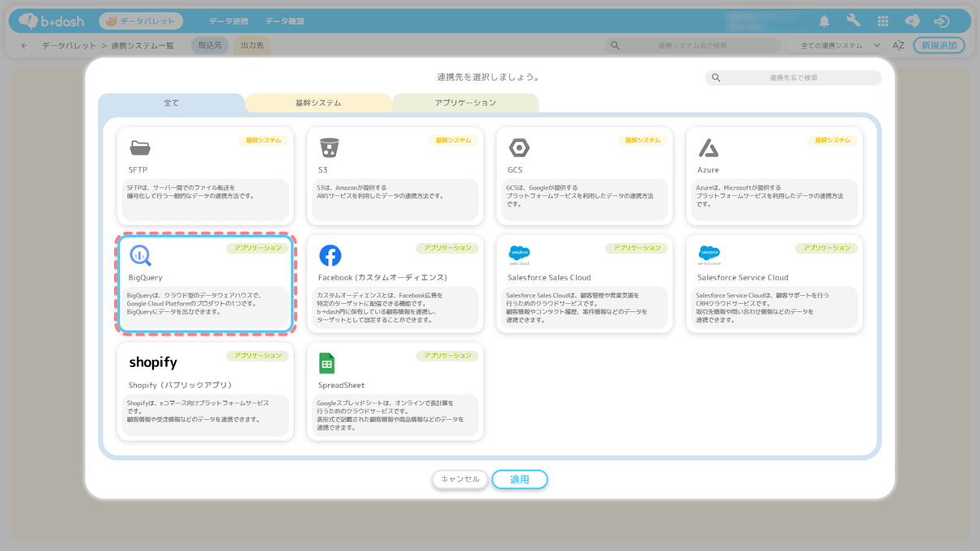980x551 pixels.
Task: Click the アプリケーション badge on SpreadSheet card
Action: [x=447, y=356]
